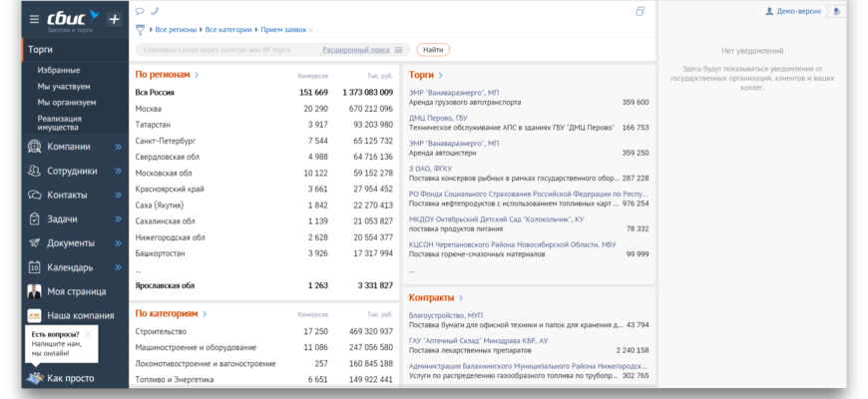This screenshot has height=399, width=868.
Task: Open the Благоустройство, МУП contract link
Action: coord(446,315)
